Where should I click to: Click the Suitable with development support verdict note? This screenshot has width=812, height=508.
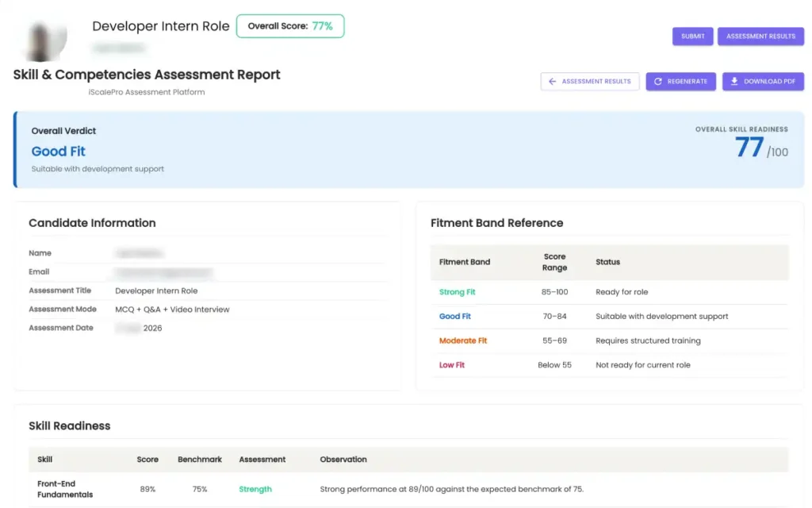(x=98, y=169)
